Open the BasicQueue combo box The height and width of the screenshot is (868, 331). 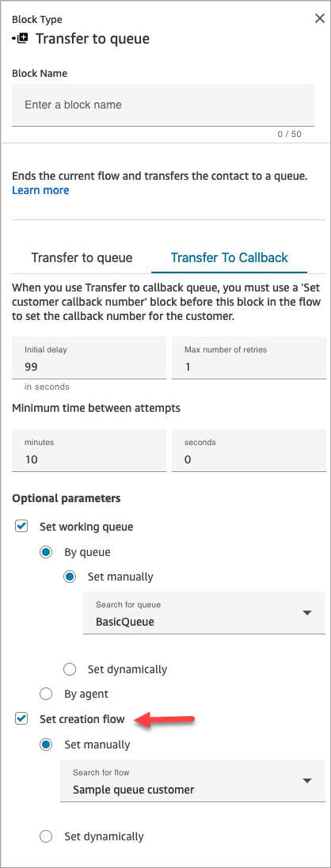pos(204,613)
